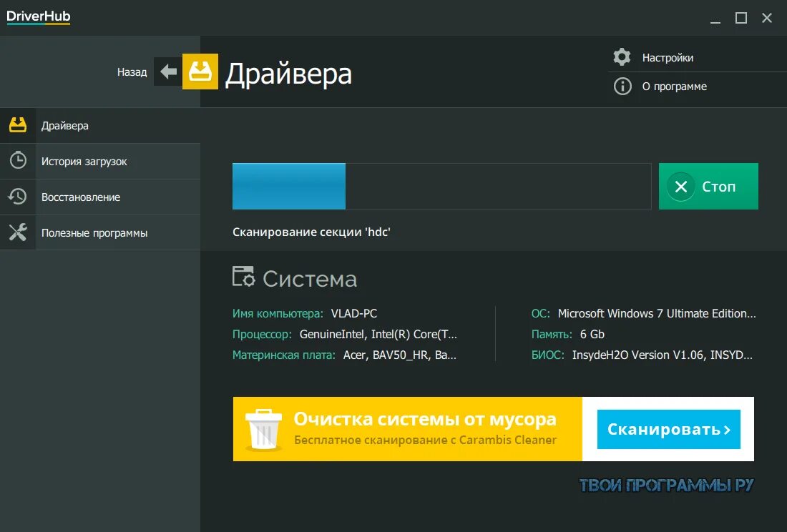The image size is (787, 532).
Task: Open Настройки link
Action: click(x=668, y=58)
